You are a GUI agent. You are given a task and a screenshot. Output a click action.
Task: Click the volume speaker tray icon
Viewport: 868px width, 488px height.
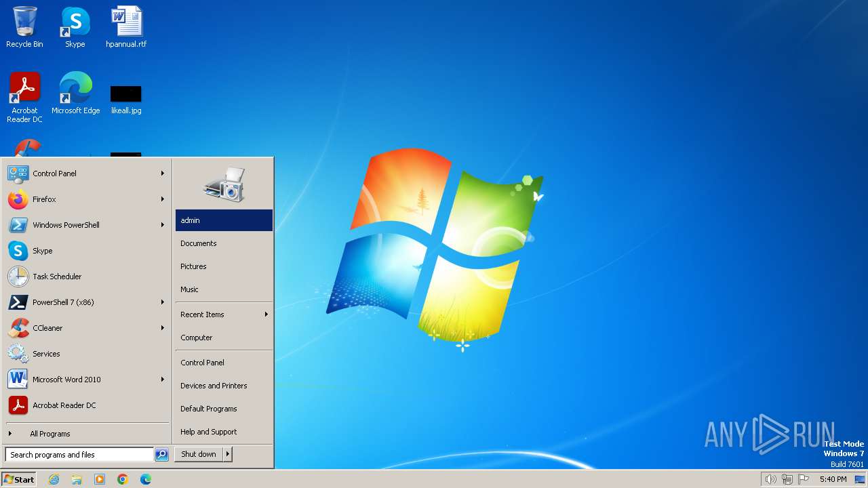pyautogui.click(x=770, y=479)
